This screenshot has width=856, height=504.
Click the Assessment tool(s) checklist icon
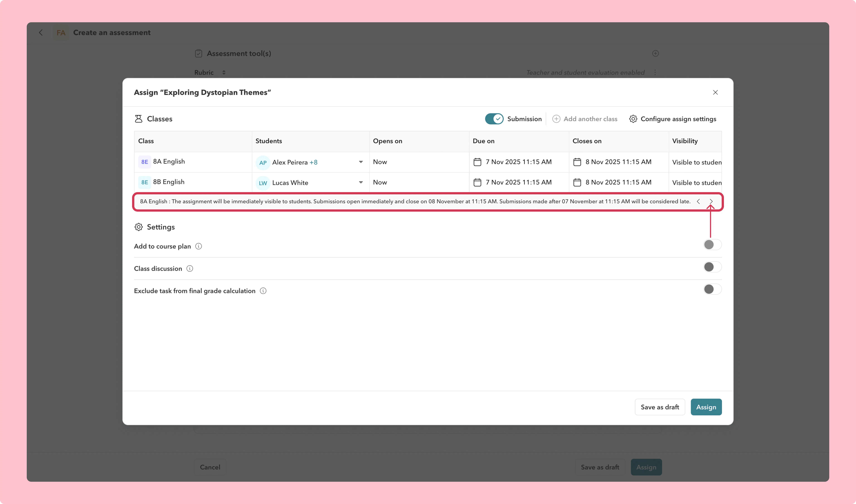(x=198, y=54)
